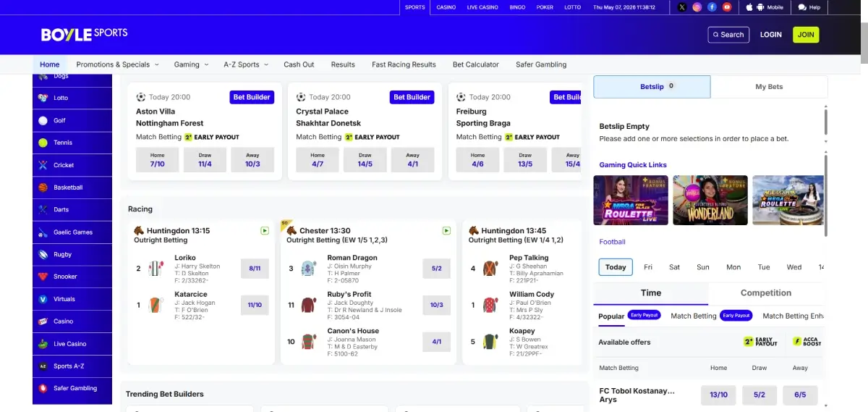
Task: Choose the Wed date filter
Action: 794,267
